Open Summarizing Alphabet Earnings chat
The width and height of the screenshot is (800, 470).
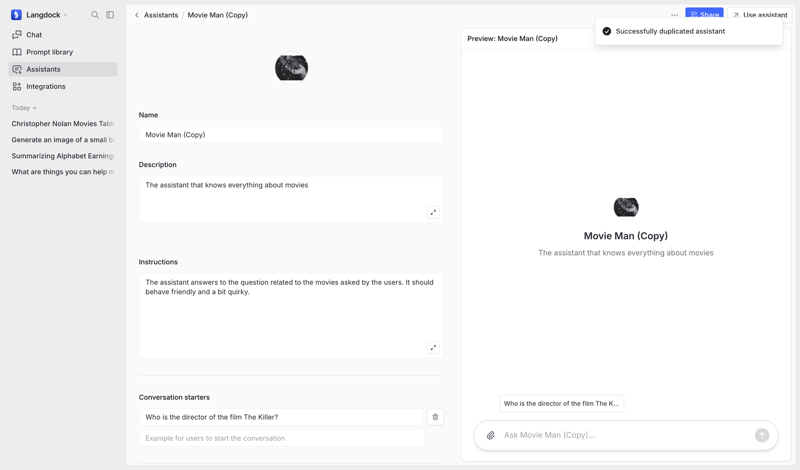coord(63,156)
